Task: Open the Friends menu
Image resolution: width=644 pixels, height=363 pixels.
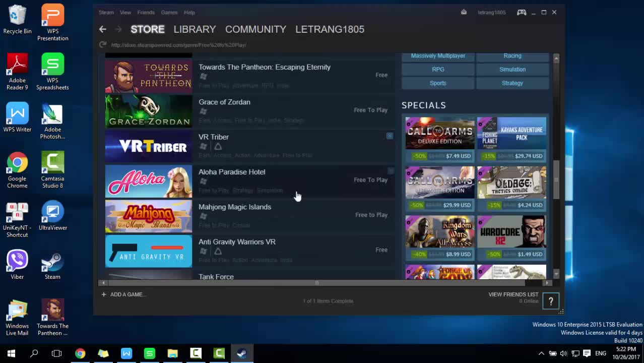Action: click(146, 12)
